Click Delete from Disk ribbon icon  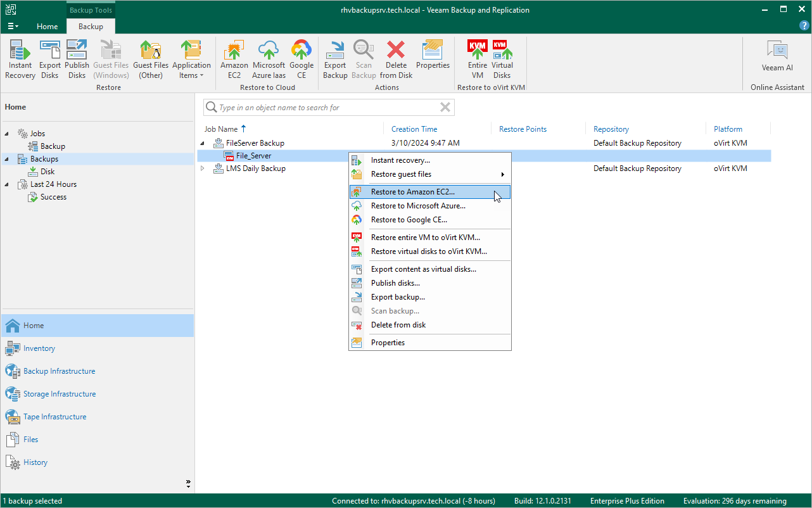396,60
